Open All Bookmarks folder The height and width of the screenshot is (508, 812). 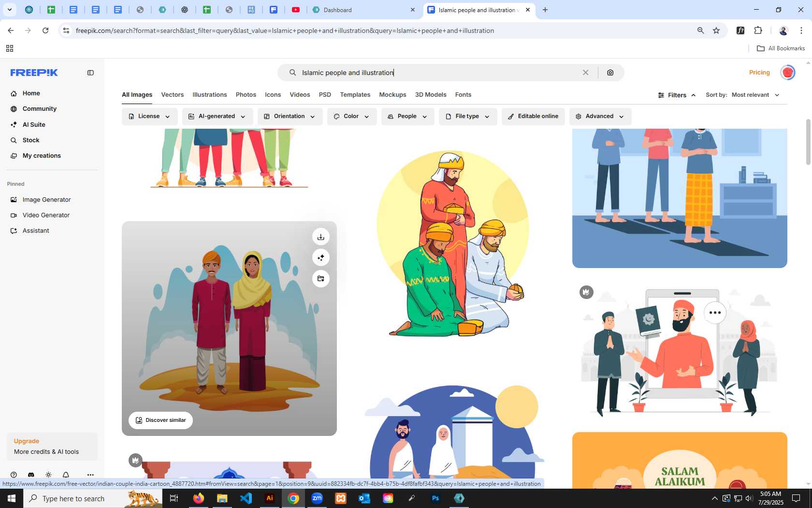781,48
